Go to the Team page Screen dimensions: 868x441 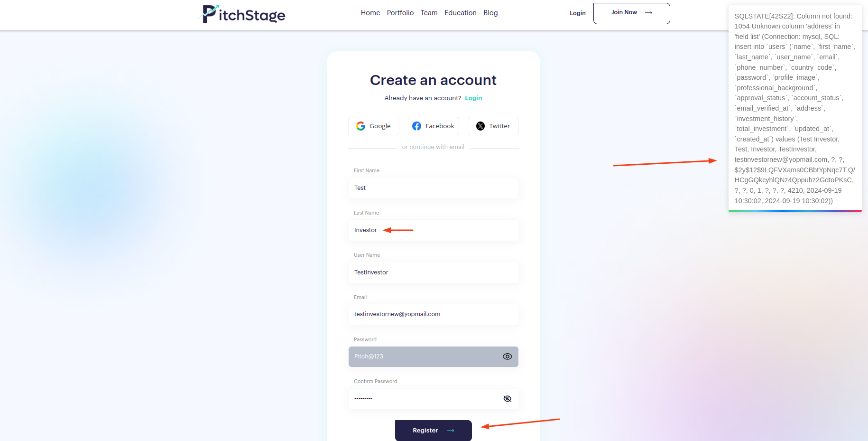[x=429, y=13]
